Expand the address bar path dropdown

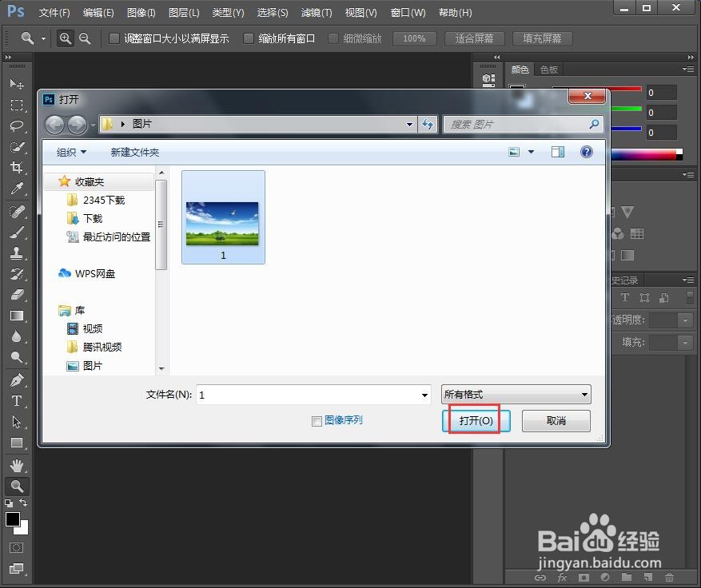point(409,124)
